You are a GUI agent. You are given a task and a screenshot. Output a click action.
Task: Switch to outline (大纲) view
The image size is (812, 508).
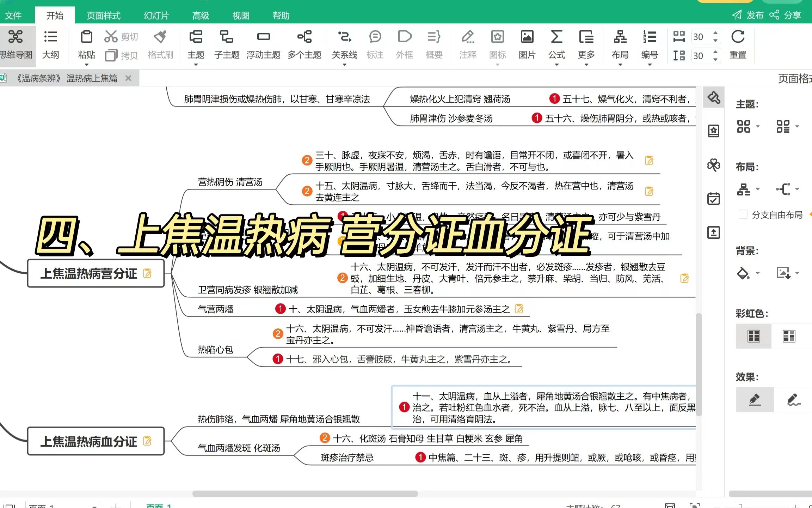pos(50,45)
